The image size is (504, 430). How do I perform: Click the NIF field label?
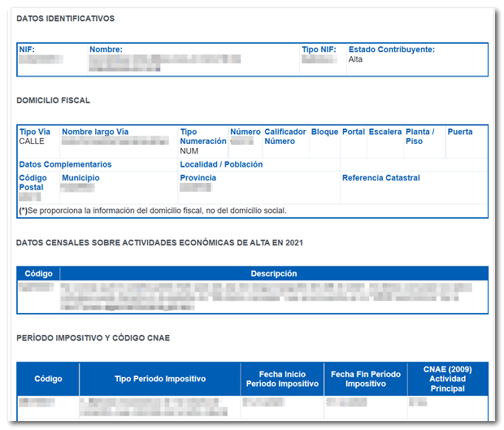[x=27, y=50]
